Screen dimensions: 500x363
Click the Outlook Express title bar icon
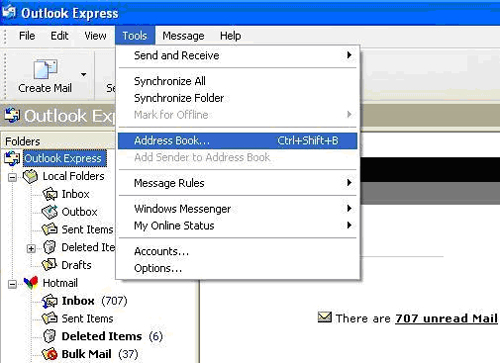9,13
